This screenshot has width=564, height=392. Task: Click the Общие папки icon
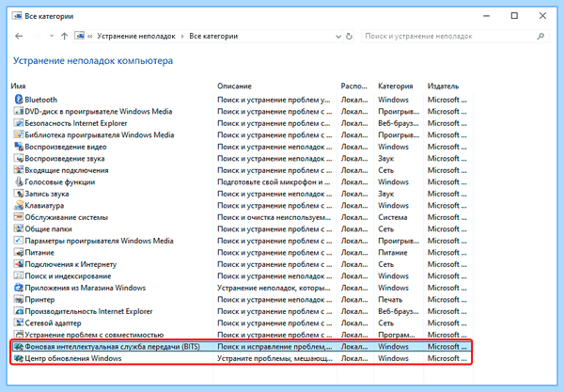(x=19, y=228)
